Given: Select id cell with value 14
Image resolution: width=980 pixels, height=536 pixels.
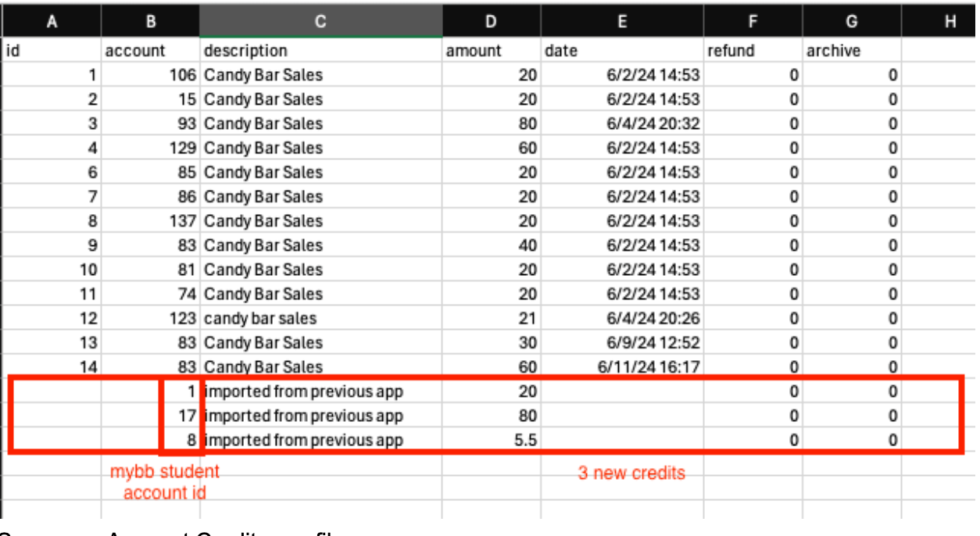Looking at the screenshot, I should click(52, 366).
